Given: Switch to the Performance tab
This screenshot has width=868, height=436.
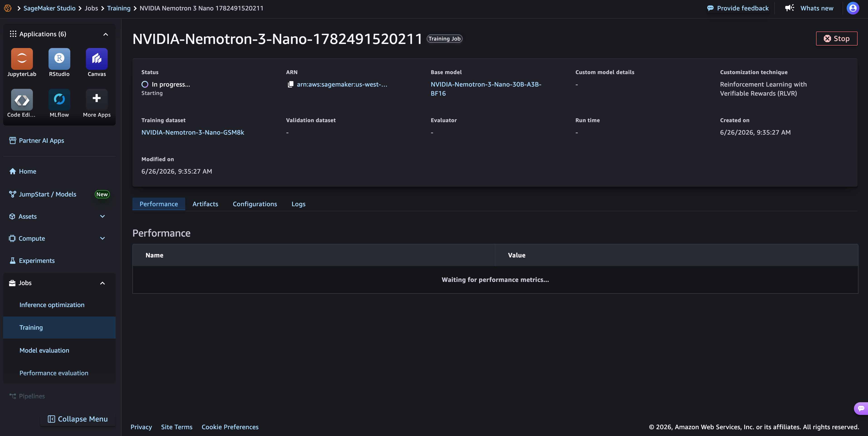Looking at the screenshot, I should click(159, 204).
